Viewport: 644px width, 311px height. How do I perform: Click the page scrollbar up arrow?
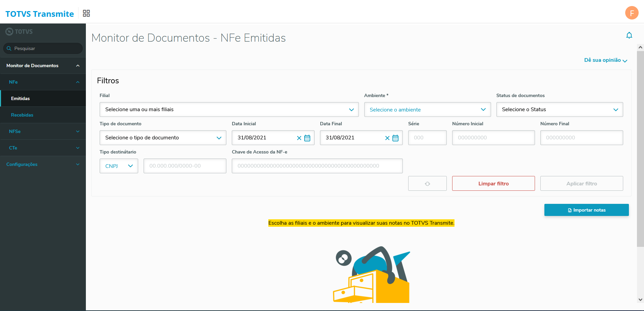click(640, 48)
